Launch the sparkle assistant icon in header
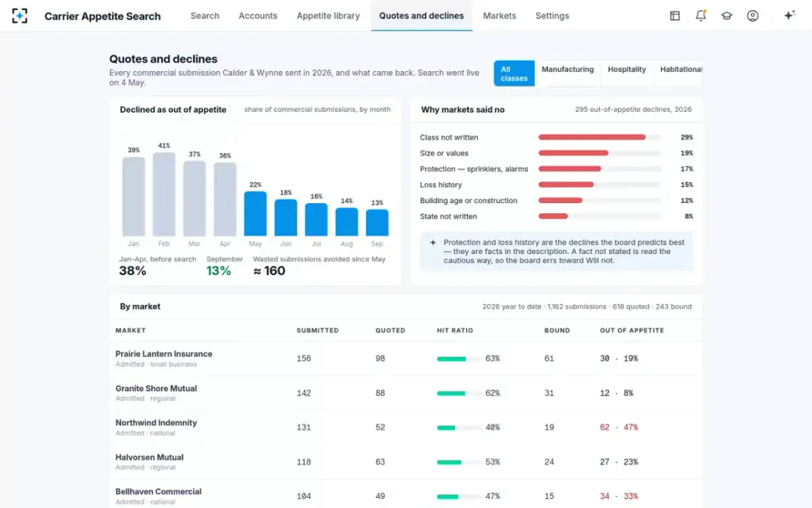This screenshot has height=508, width=812. [789, 16]
